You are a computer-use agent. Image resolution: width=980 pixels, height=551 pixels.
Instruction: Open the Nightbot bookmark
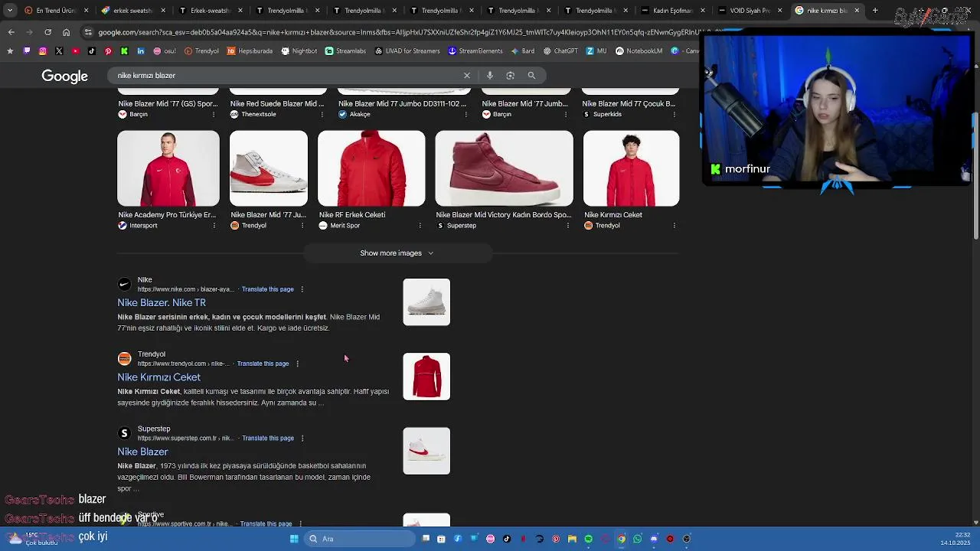(299, 51)
